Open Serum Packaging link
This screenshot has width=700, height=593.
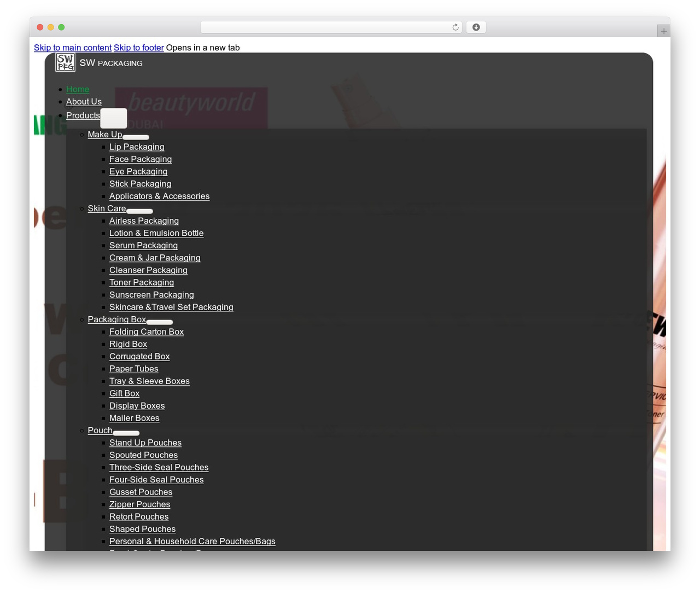(143, 246)
